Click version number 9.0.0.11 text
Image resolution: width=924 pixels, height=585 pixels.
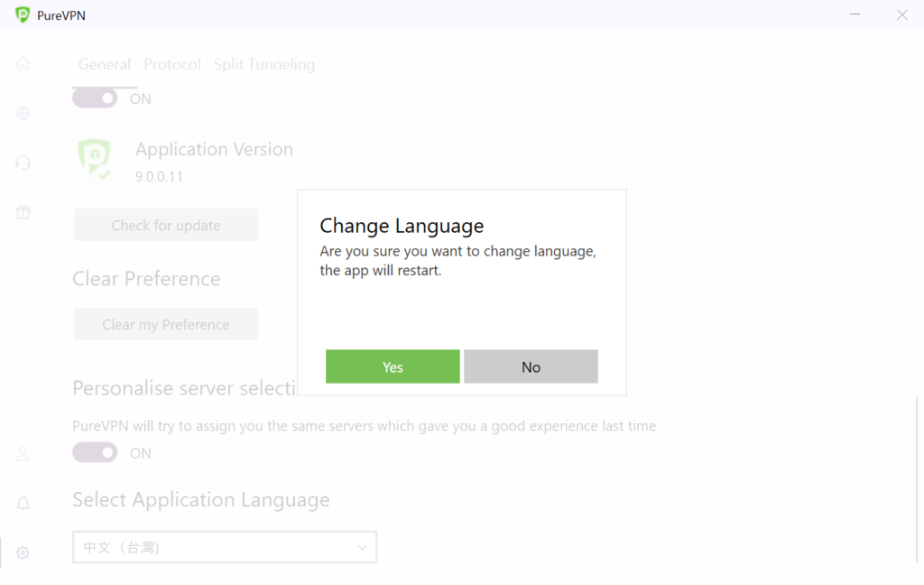(x=159, y=176)
